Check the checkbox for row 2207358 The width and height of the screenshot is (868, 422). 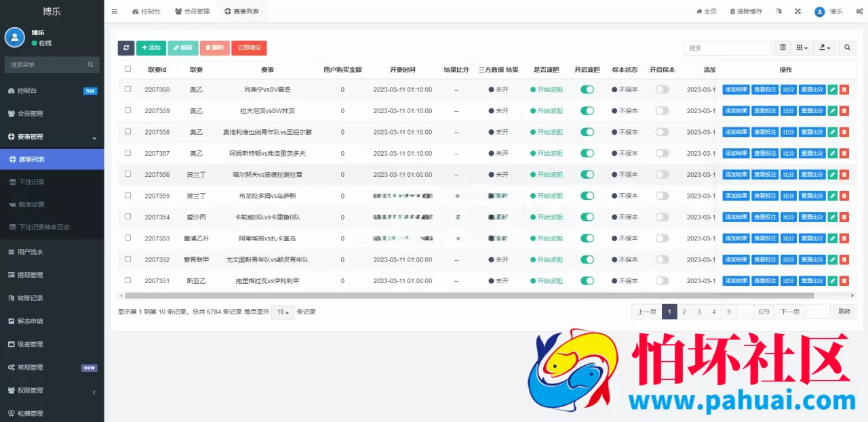point(127,131)
